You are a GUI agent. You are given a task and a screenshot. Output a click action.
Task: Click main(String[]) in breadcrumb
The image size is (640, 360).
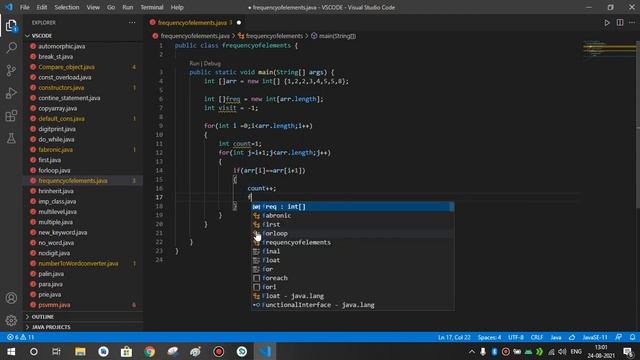coord(333,36)
